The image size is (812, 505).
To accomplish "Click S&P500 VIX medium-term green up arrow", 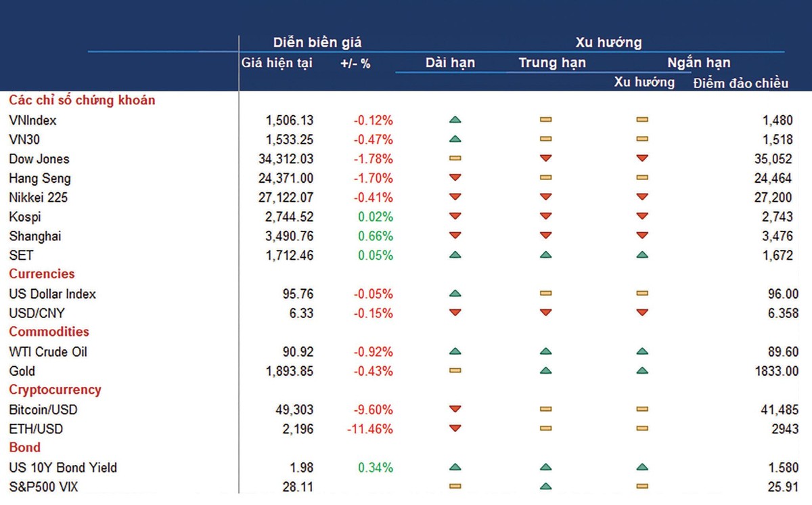I will click(545, 486).
